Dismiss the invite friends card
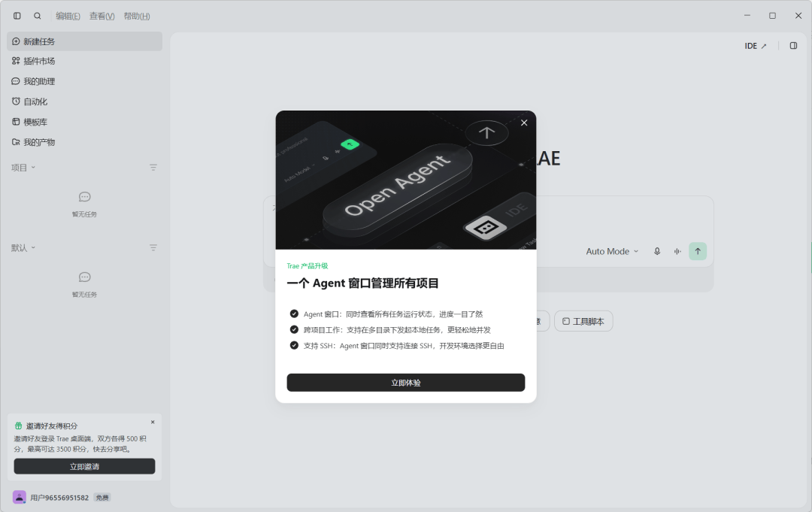This screenshot has height=512, width=812. [153, 422]
